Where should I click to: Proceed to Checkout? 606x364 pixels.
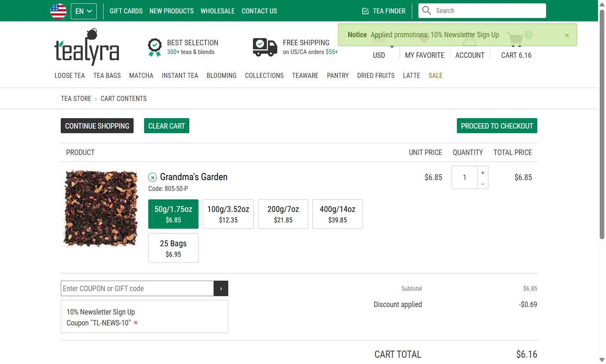coord(497,126)
